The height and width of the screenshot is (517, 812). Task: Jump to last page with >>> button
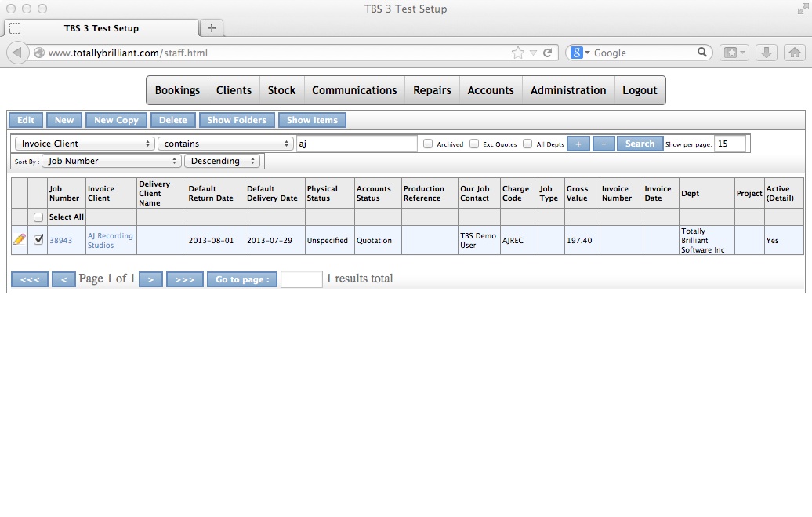185,279
